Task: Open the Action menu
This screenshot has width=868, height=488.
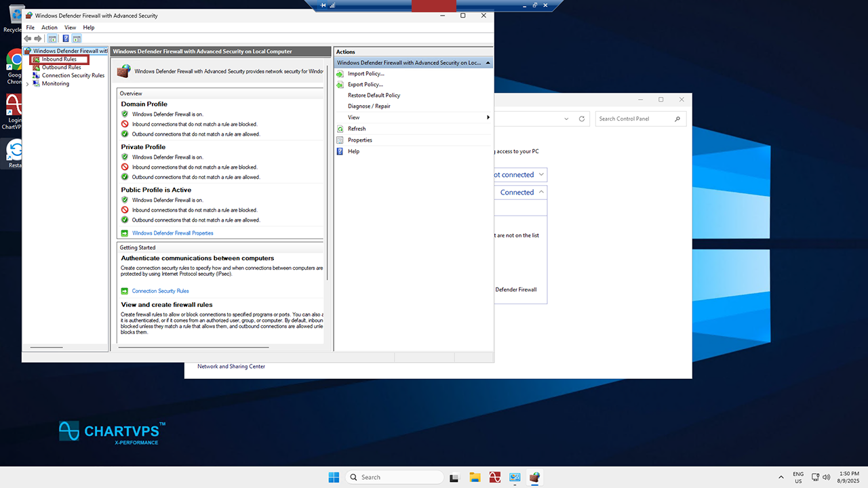Action: pos(50,28)
